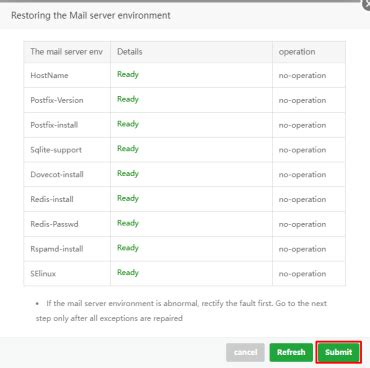Select the Postfix-install row label

point(54,125)
